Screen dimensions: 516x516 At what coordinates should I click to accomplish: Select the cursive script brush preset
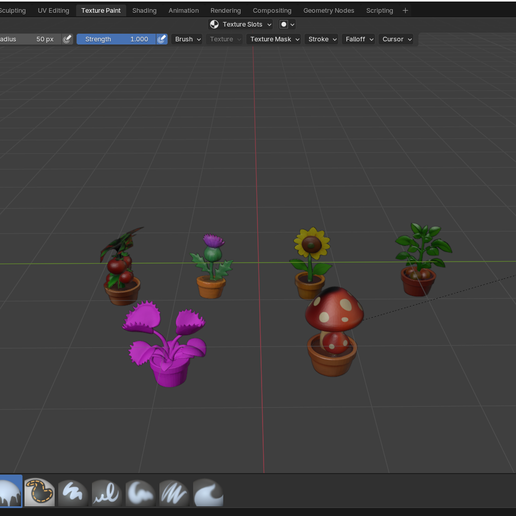click(x=106, y=492)
